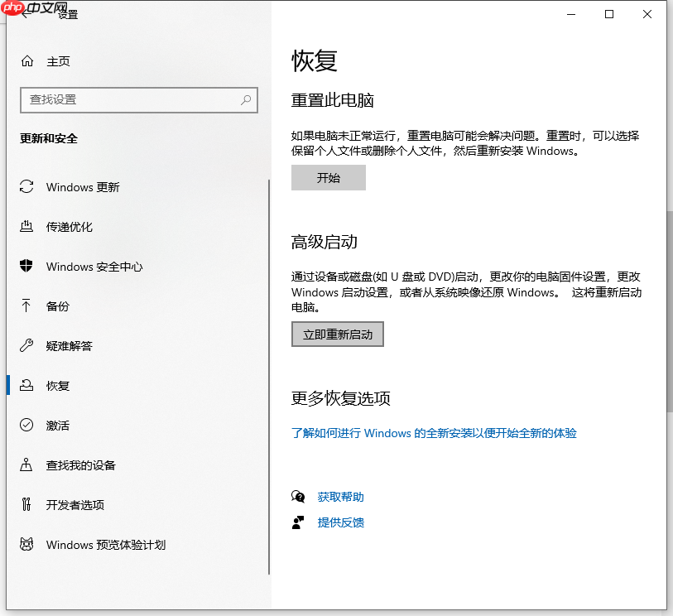Viewport: 673px width, 616px height.
Task: Click the home icon next to 主页
Action: coord(27,61)
